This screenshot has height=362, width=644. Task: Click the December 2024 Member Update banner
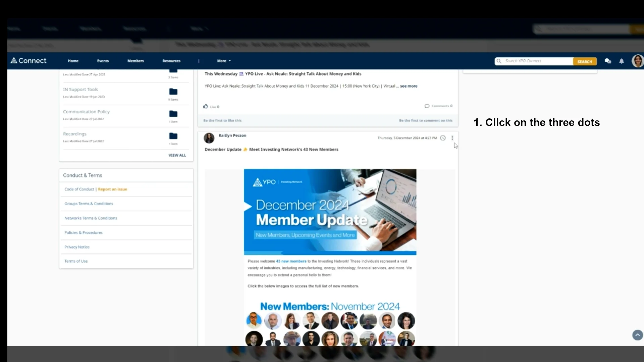point(330,212)
